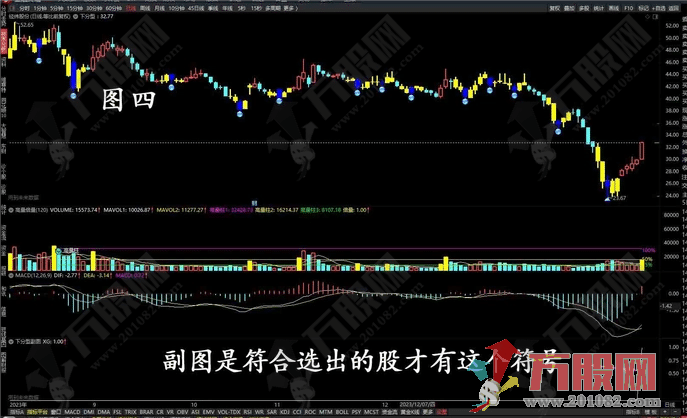Image resolution: width=687 pixels, height=418 pixels.
Task: Click the 叠加 overlay button
Action: [x=569, y=8]
